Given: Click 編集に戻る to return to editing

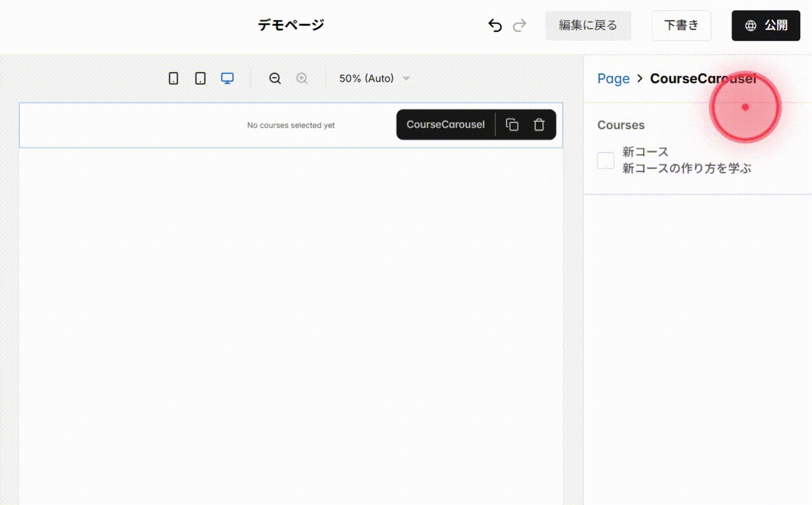Looking at the screenshot, I should tap(588, 25).
